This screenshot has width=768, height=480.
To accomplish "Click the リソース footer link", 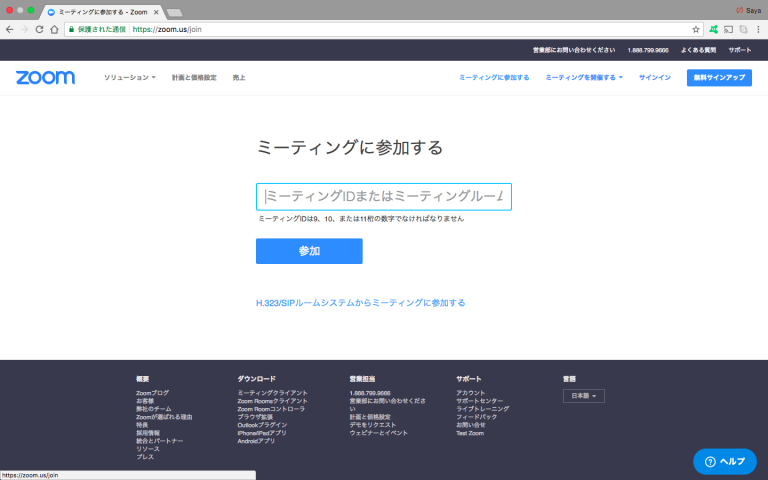I will 147,449.
